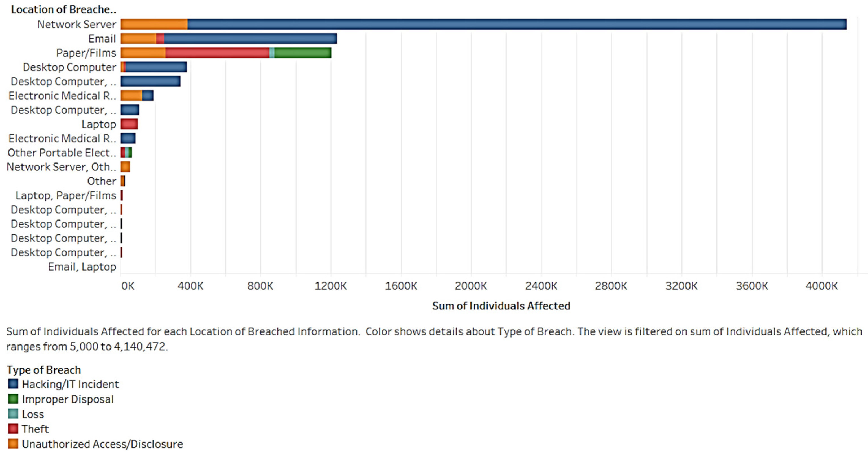Viewport: 868px width, 457px height.
Task: Select the Loss teal legend swatch
Action: [13, 414]
